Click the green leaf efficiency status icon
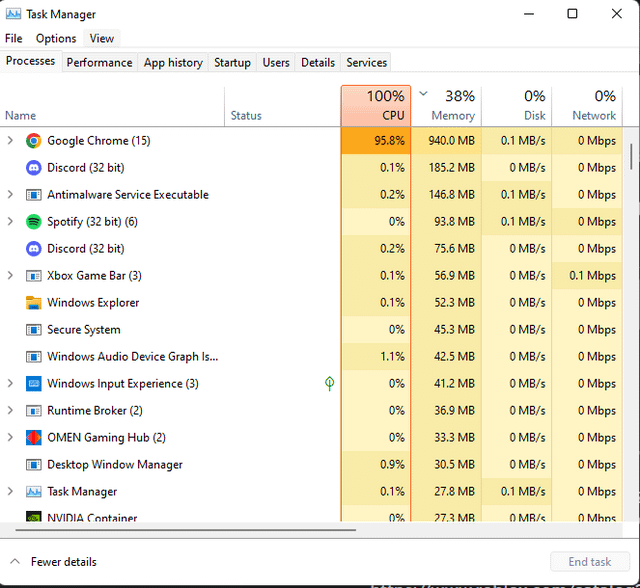 coord(329,383)
